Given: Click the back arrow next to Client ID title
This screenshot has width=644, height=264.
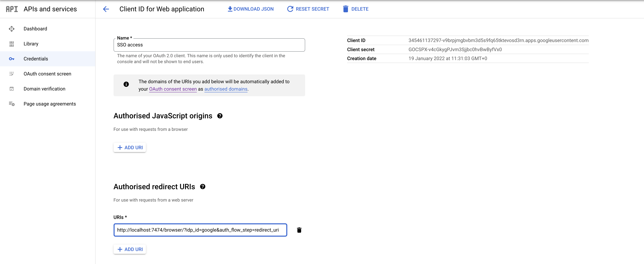Looking at the screenshot, I should [106, 9].
